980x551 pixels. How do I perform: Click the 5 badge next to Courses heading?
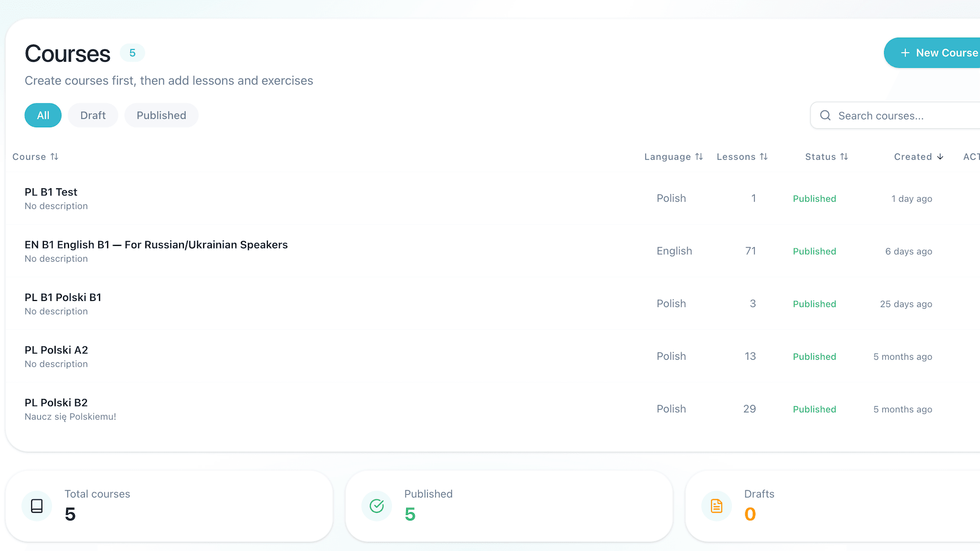pos(132,53)
